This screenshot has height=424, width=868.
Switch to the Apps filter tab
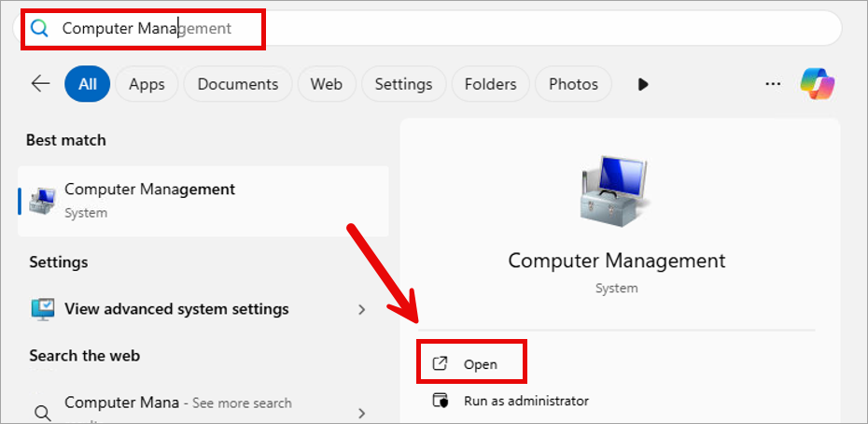pyautogui.click(x=147, y=84)
